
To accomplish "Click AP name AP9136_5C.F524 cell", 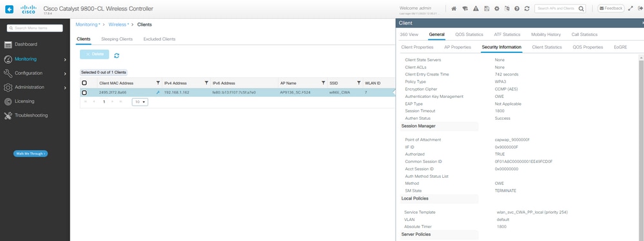I will point(295,93).
